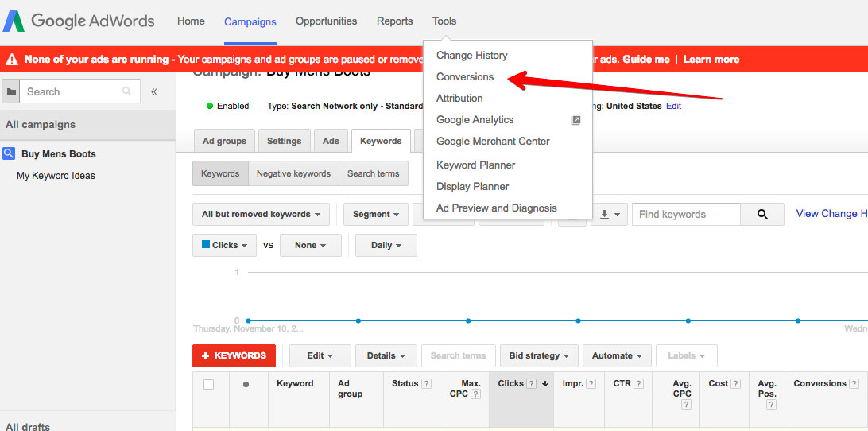Click the external link icon for Google Analytics

pyautogui.click(x=576, y=120)
